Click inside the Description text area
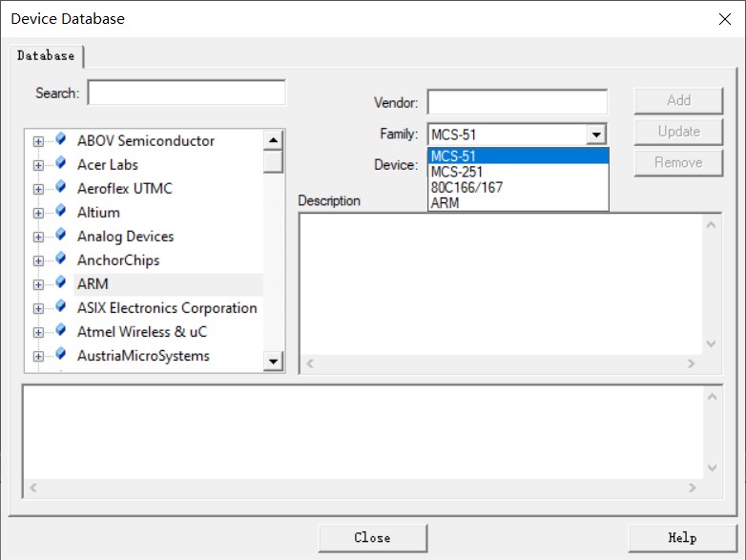The image size is (746, 560). [501, 284]
